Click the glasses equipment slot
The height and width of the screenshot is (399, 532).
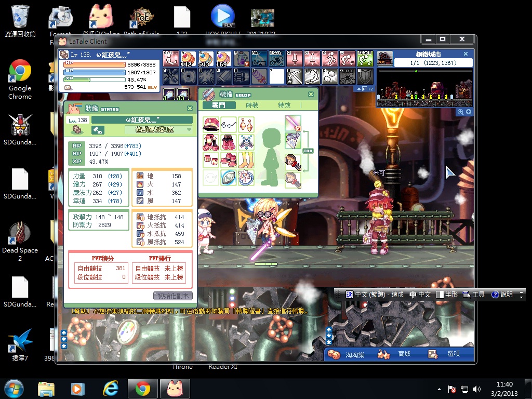click(229, 124)
